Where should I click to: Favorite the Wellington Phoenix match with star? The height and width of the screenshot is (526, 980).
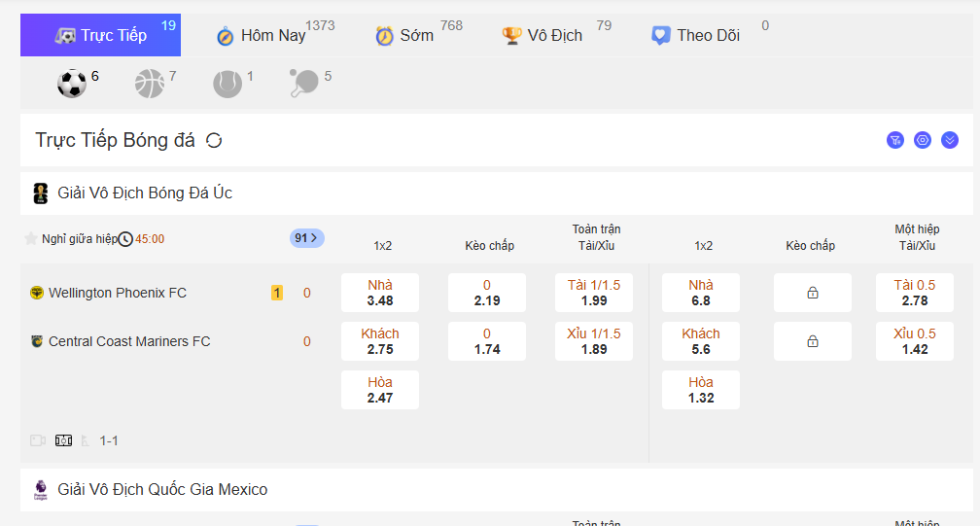tap(31, 238)
